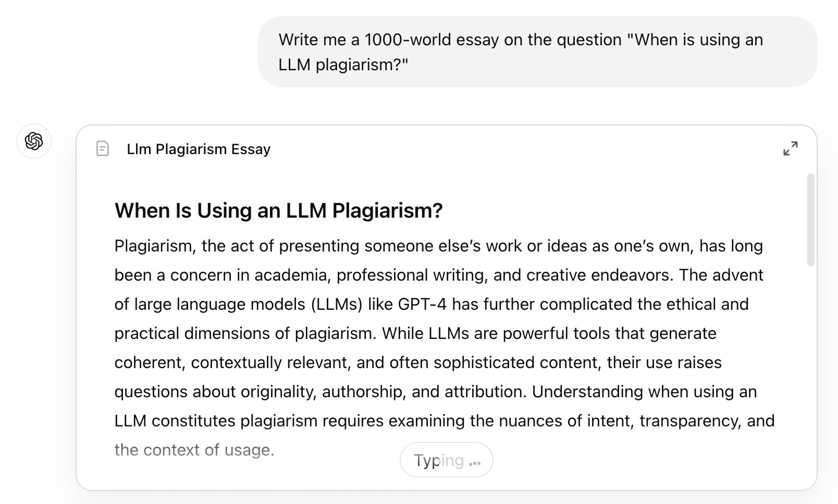
Task: Select the OpenAI avatar next to the response
Action: click(x=33, y=141)
